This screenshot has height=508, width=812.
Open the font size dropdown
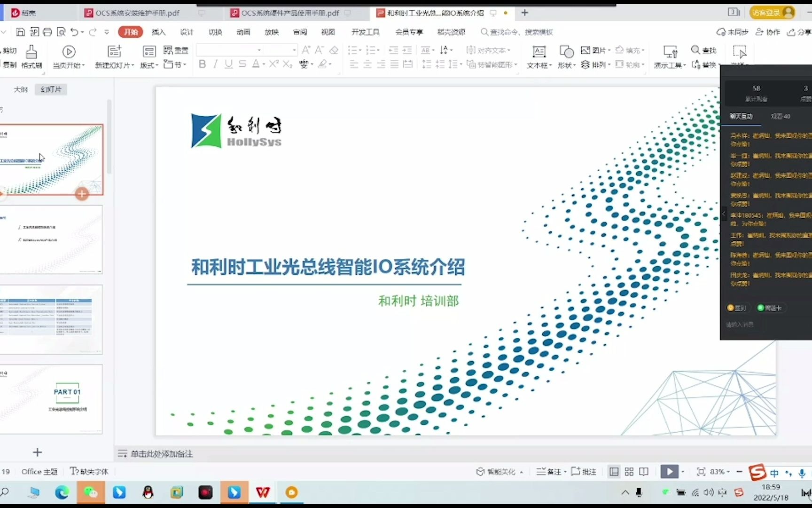(294, 50)
